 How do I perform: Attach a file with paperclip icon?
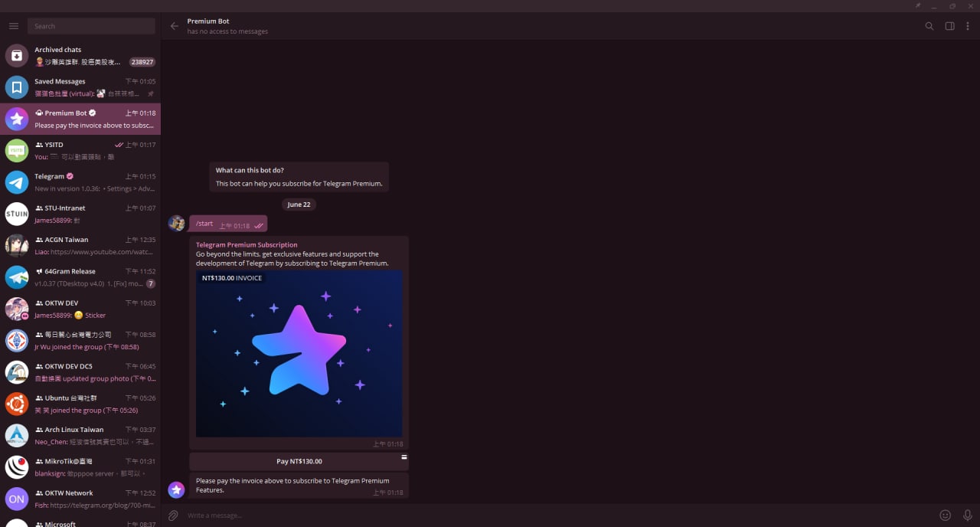coord(174,516)
